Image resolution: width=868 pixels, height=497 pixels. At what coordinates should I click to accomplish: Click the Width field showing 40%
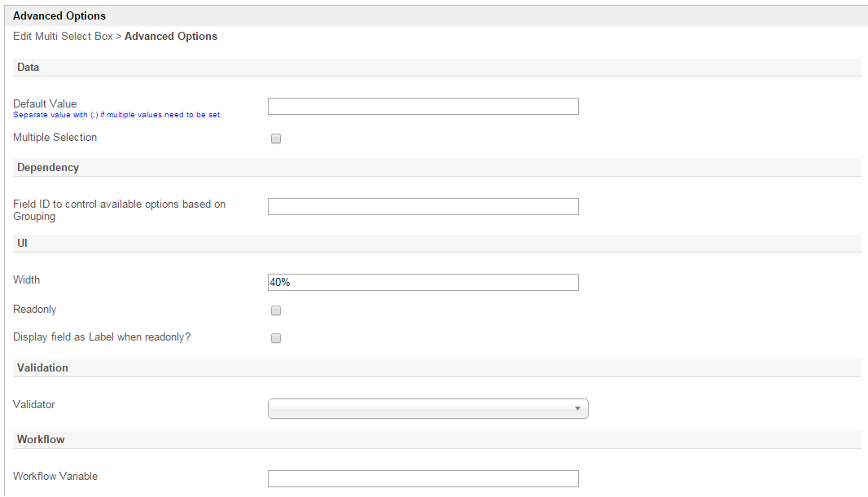coord(423,282)
